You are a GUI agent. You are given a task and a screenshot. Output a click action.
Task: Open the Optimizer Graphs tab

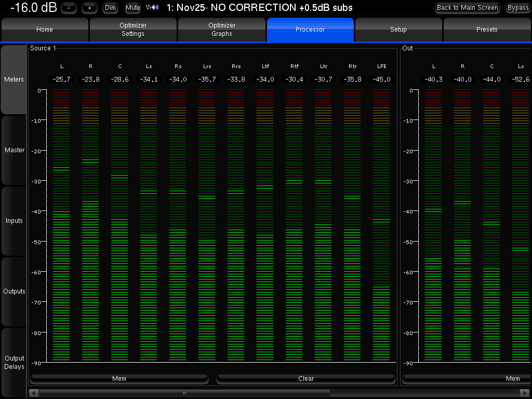coord(222,30)
